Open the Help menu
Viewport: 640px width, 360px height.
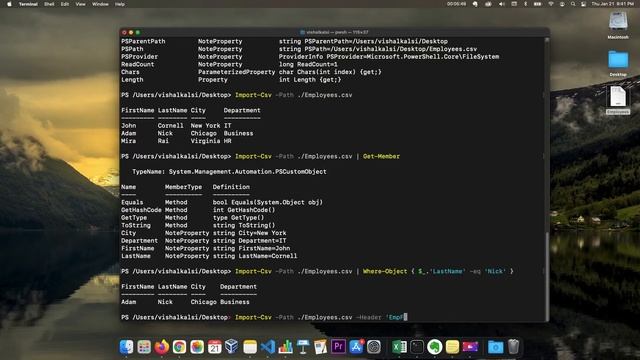pos(120,4)
